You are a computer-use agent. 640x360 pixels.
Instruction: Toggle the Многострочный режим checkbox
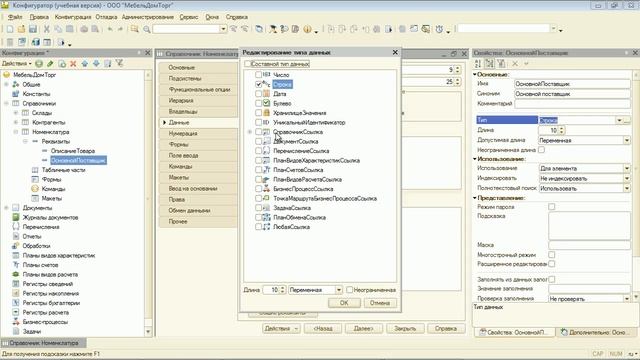551,254
